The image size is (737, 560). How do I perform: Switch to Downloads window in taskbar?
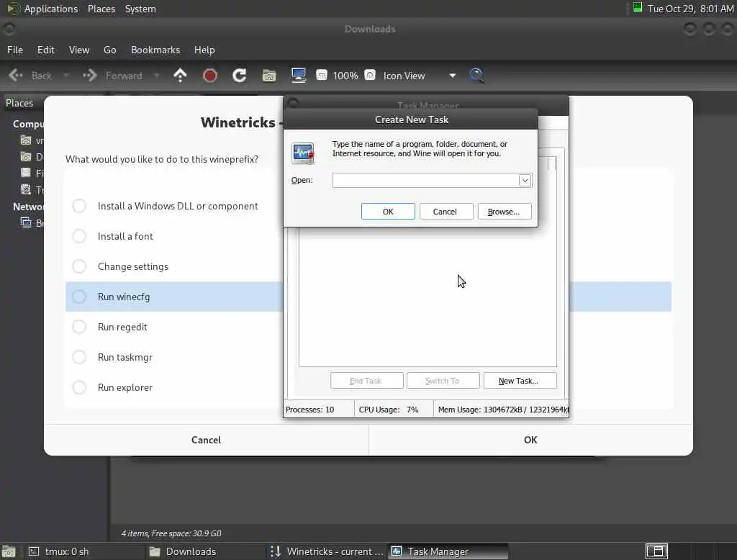click(206, 551)
